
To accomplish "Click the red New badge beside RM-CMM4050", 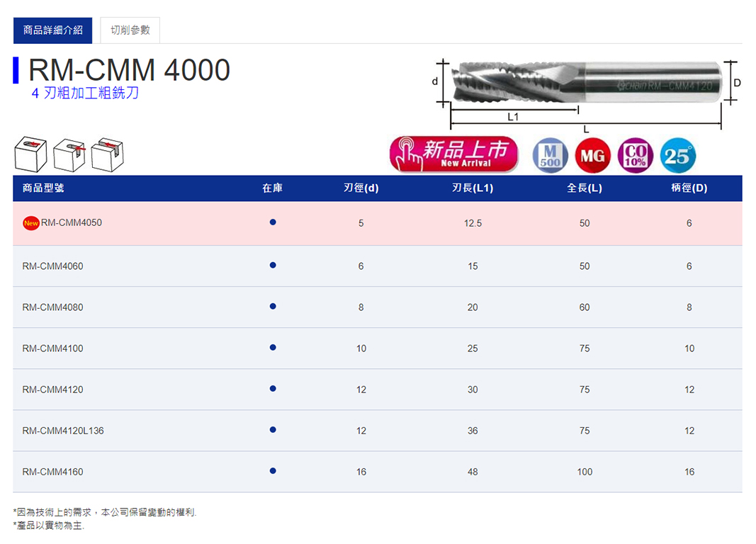I will (31, 223).
